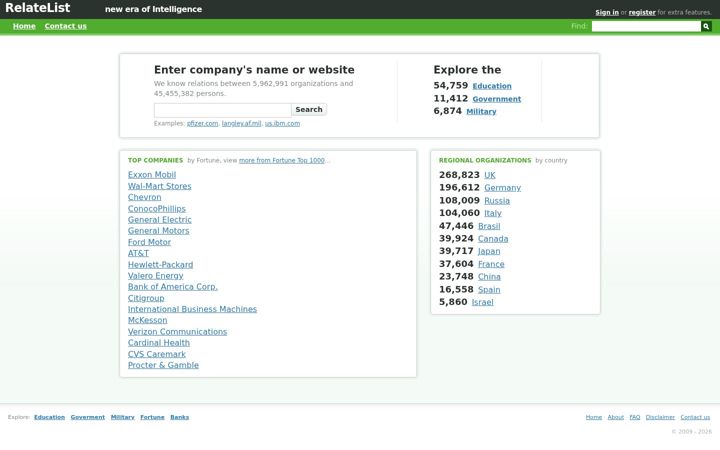
Task: Open Procter & Gamble company link
Action: [163, 366]
